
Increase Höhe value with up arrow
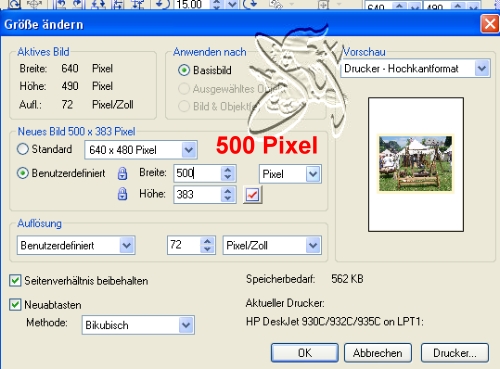pyautogui.click(x=228, y=191)
